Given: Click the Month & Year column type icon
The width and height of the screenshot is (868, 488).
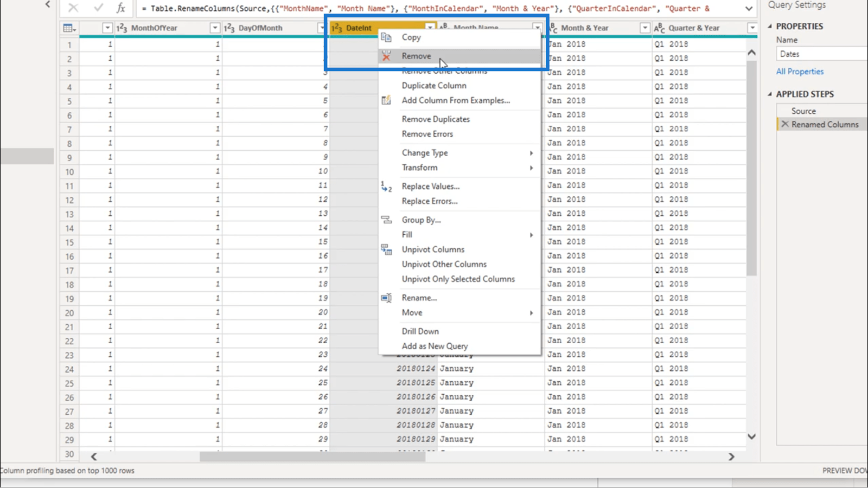Looking at the screenshot, I should (x=553, y=28).
